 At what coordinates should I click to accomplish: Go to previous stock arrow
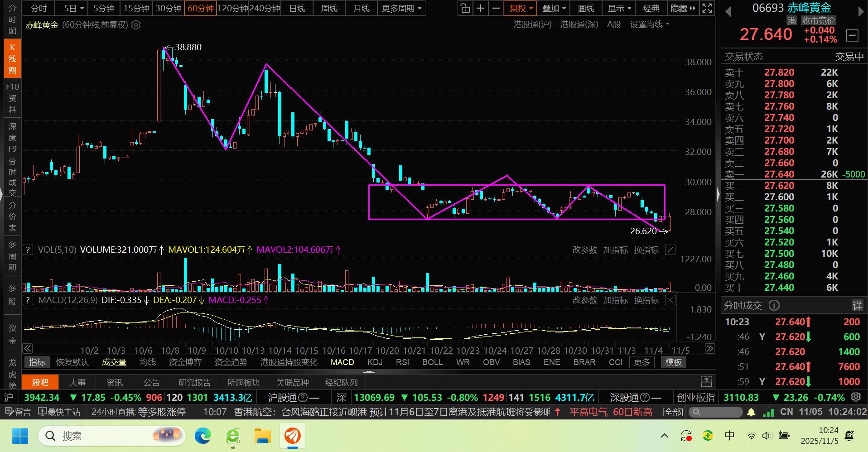click(728, 12)
